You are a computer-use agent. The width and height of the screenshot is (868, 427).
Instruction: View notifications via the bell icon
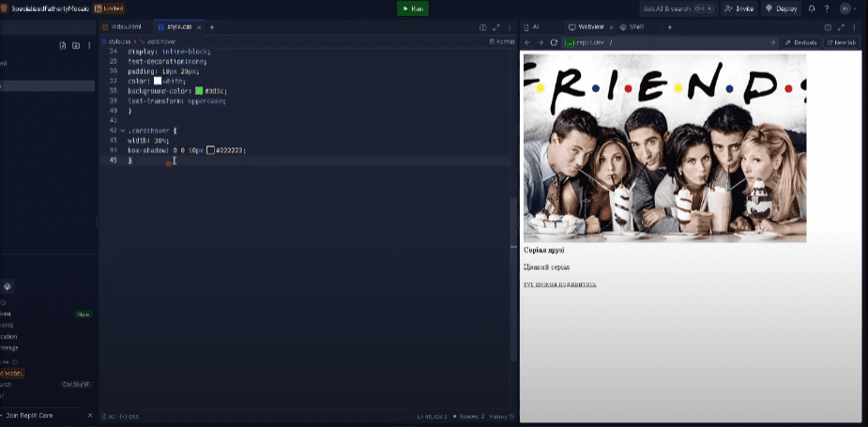tap(812, 8)
